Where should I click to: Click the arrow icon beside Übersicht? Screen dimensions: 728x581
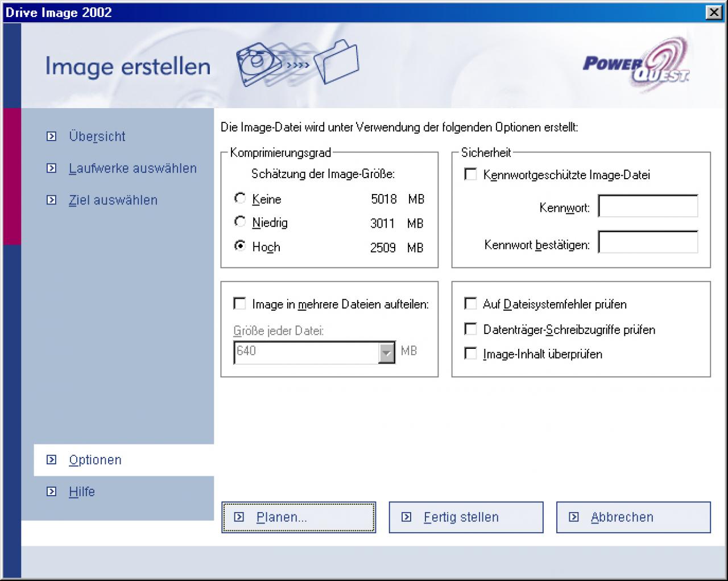tap(52, 137)
